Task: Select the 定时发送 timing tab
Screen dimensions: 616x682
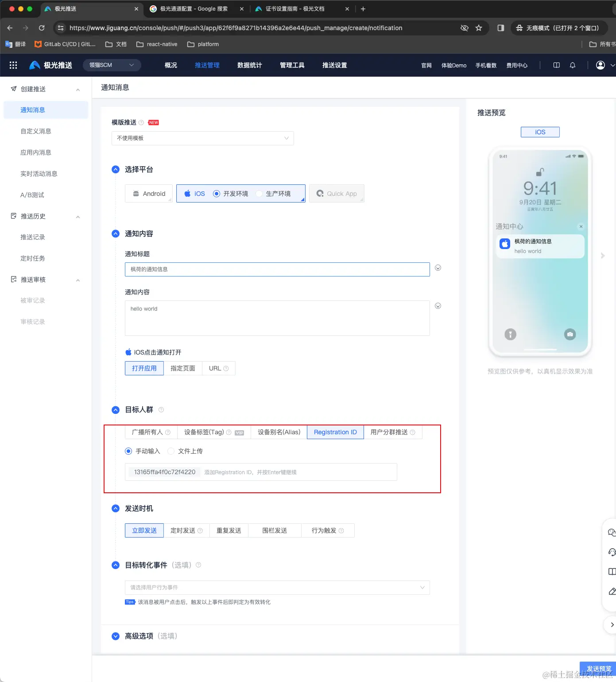Action: tap(186, 530)
